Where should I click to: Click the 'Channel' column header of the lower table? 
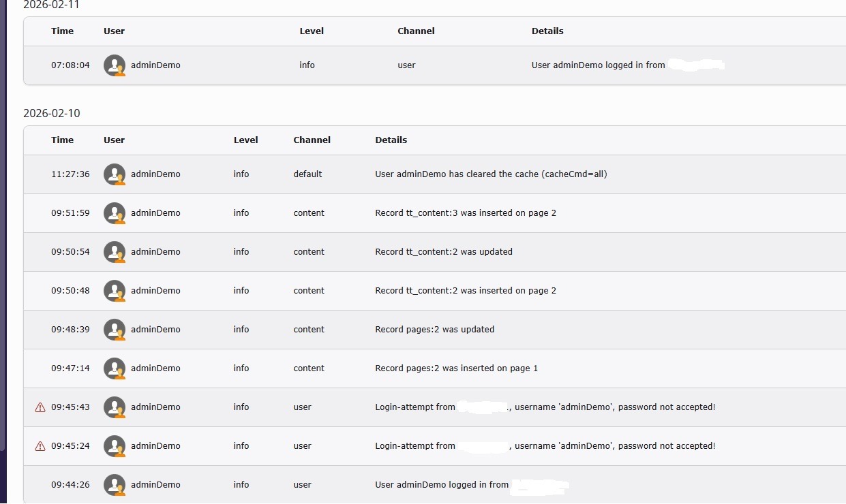(312, 140)
